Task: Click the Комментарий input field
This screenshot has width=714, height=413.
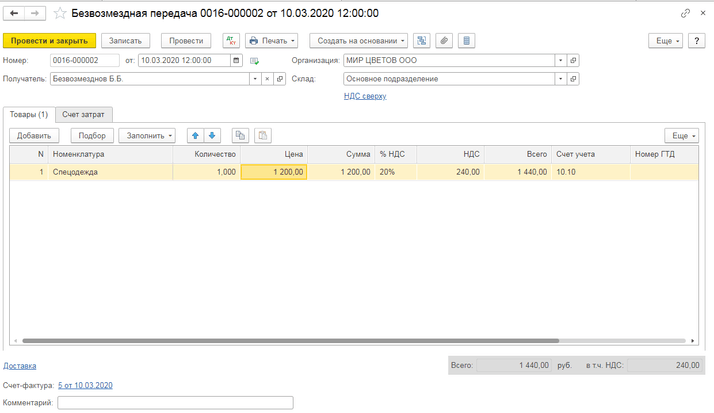Action: coord(175,402)
